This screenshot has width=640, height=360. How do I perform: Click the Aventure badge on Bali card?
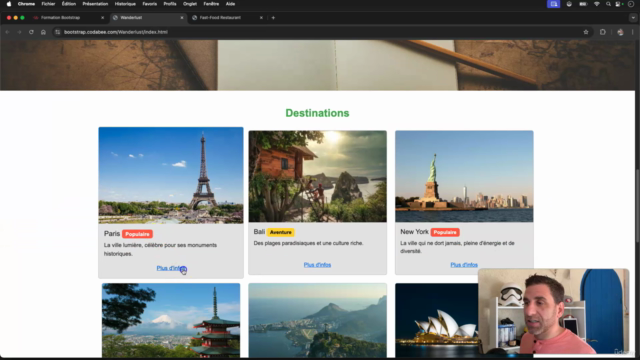[280, 232]
